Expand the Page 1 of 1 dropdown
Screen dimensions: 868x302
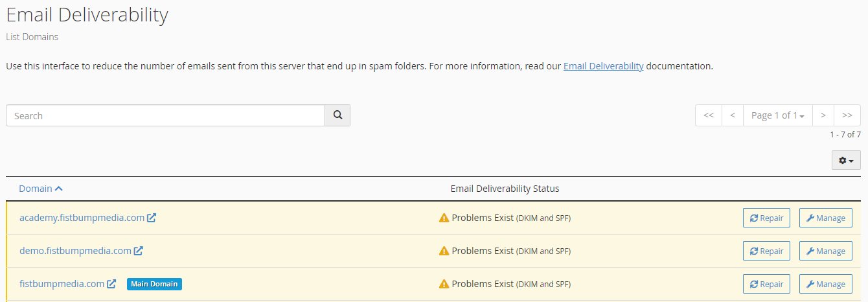(777, 115)
